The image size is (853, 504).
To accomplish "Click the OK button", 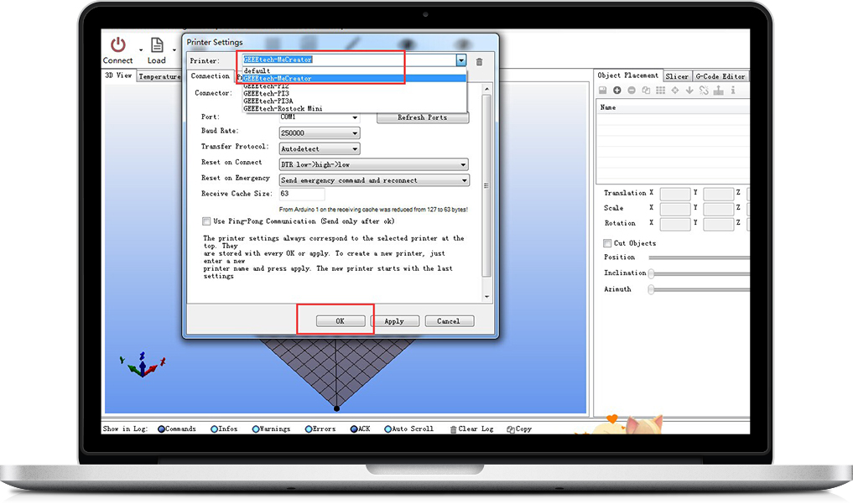I will (x=340, y=321).
